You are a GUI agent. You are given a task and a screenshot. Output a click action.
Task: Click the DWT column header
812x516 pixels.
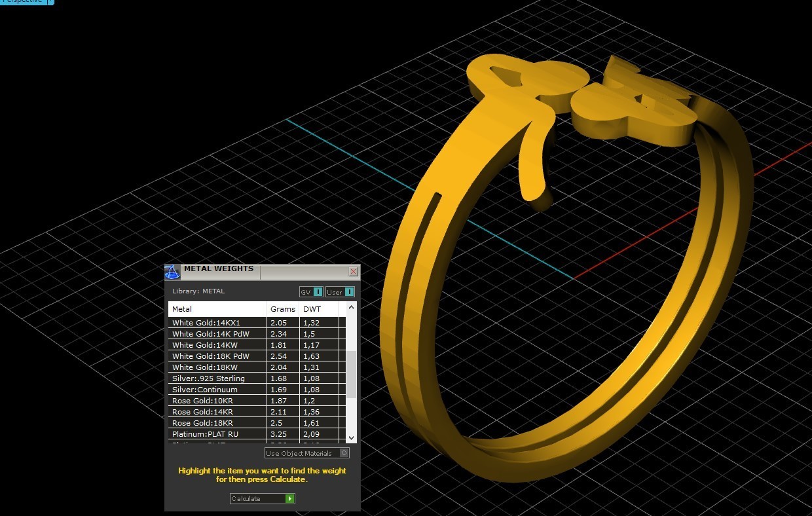click(312, 308)
